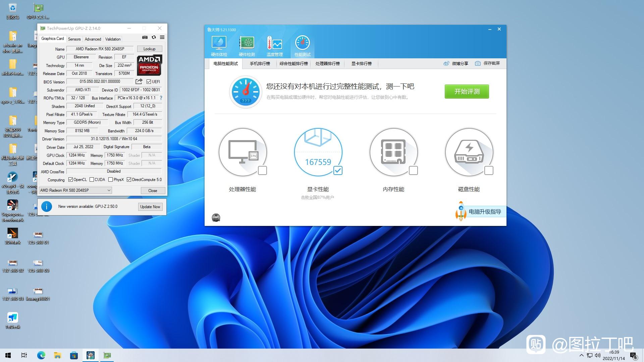This screenshot has height=362, width=644.
Task: Open the 处理器排行榜 tab
Action: pos(327,63)
